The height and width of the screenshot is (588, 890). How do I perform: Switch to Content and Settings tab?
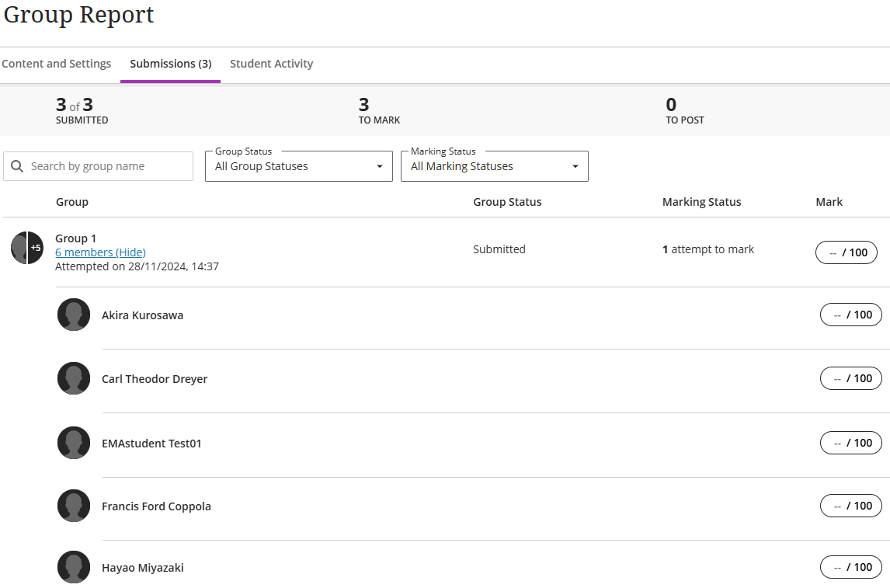(x=57, y=64)
